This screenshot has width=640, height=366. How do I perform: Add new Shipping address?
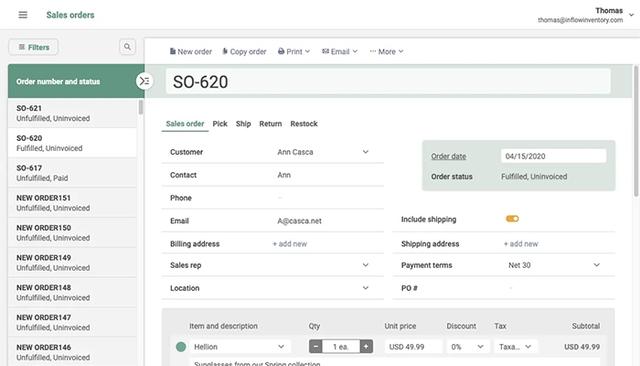(x=521, y=244)
